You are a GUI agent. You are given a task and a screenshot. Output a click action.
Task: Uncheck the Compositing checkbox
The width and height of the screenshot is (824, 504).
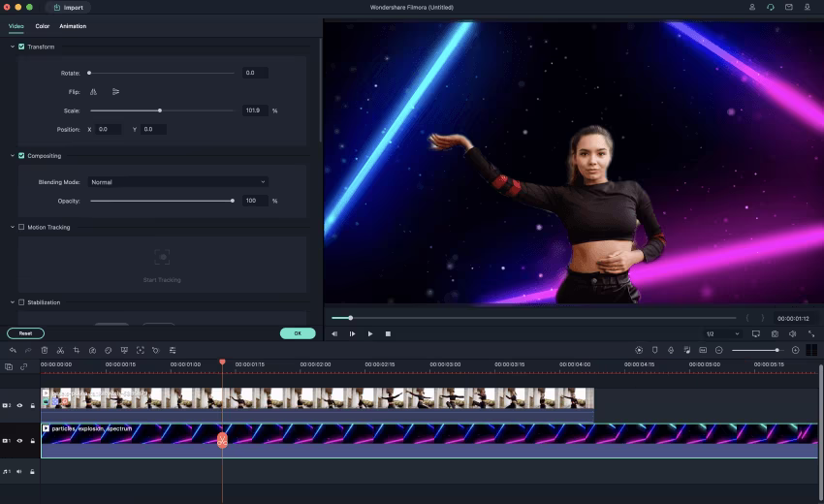pos(21,156)
